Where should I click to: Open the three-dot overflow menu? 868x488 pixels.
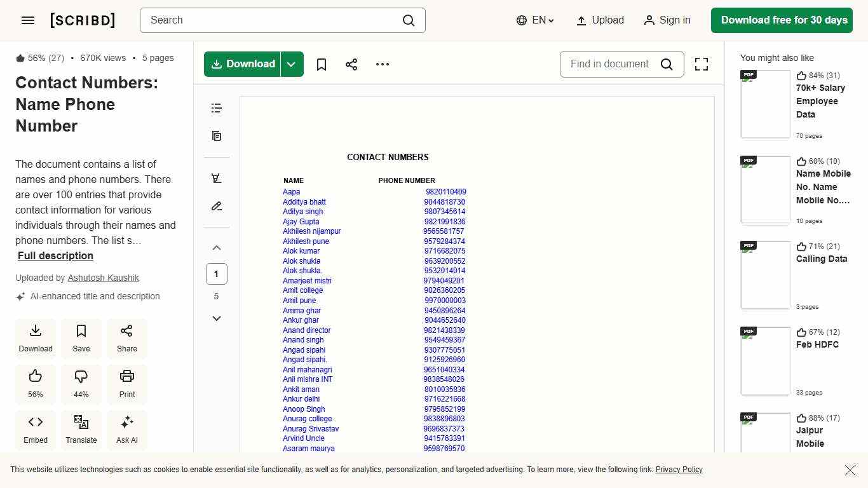[x=382, y=64]
